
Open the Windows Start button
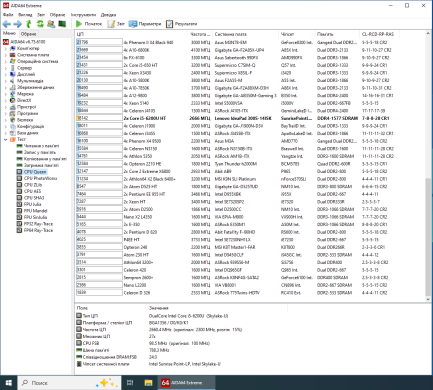click(8, 383)
